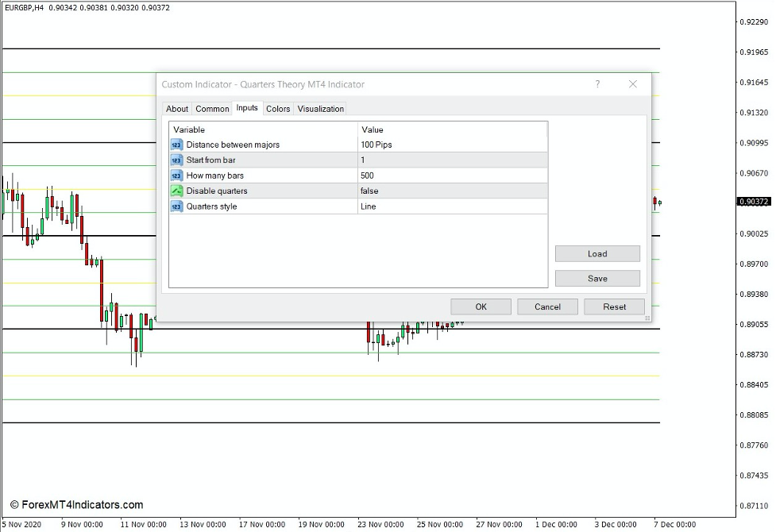Click the OK button to apply settings
Image resolution: width=776 pixels, height=532 pixels.
click(480, 306)
